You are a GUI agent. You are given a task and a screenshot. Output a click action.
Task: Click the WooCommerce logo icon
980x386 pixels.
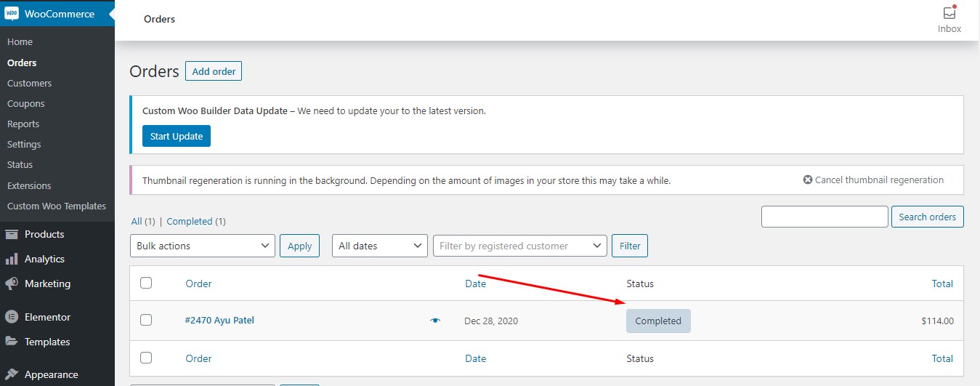tap(12, 14)
